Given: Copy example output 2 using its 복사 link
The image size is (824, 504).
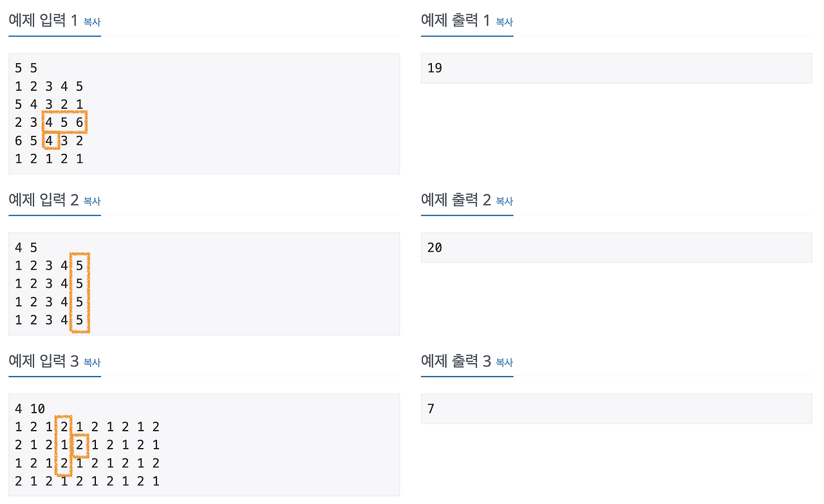Looking at the screenshot, I should (x=503, y=201).
